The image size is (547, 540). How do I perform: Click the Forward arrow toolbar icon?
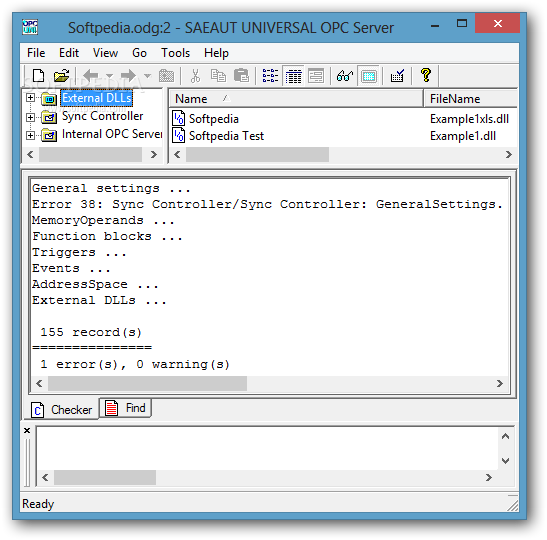click(x=129, y=75)
